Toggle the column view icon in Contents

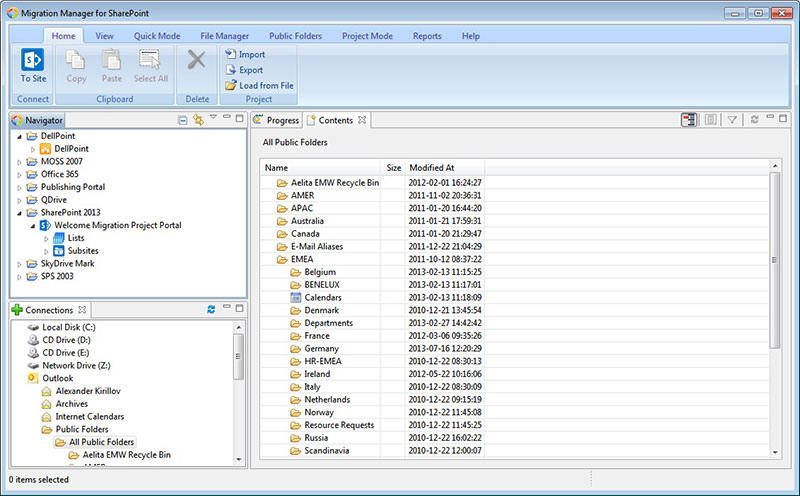pos(710,120)
